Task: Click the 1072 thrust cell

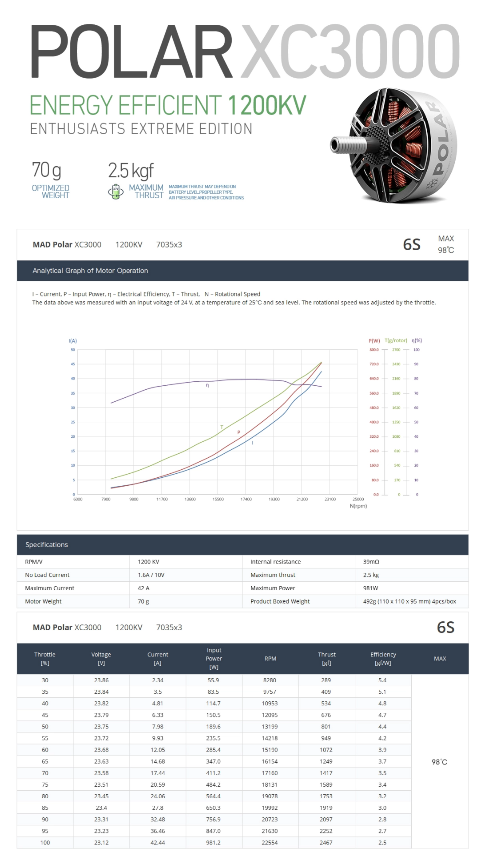Action: (x=326, y=750)
